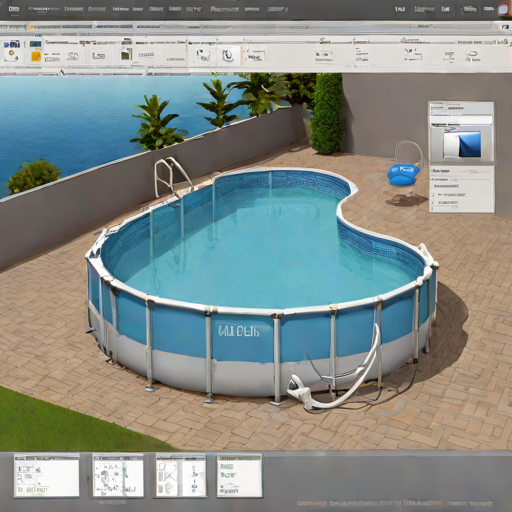Select the blue pool cleaner on the patio
512x512 pixels.
point(403,175)
